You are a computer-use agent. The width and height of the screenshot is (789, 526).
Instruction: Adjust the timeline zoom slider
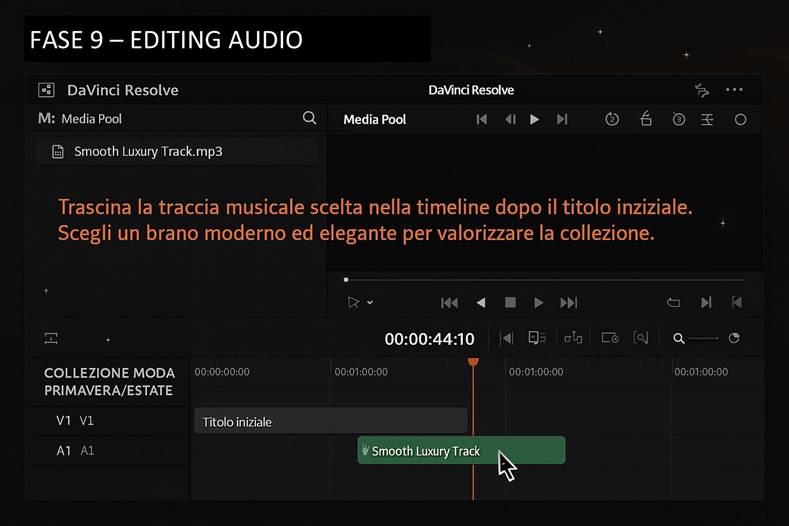[704, 339]
